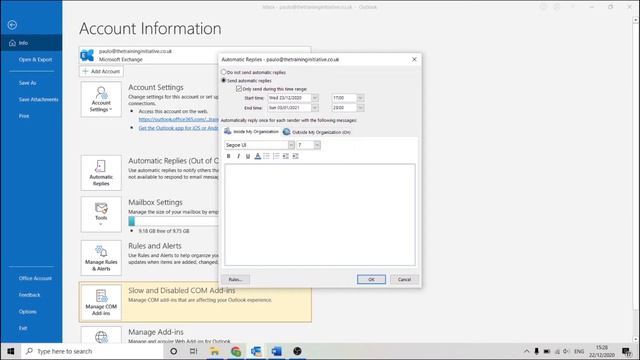Screen dimensions: 640x360
Task: Open Word from taskbar
Action: 277,351
